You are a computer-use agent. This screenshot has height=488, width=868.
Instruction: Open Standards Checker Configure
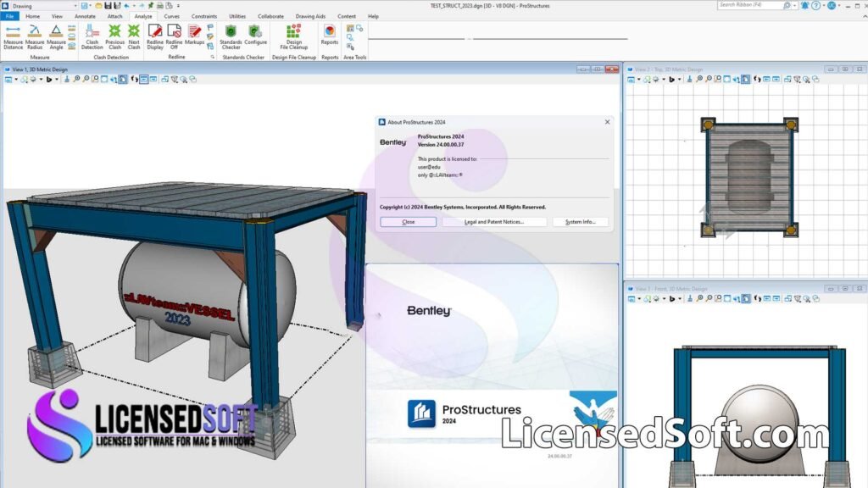[255, 34]
